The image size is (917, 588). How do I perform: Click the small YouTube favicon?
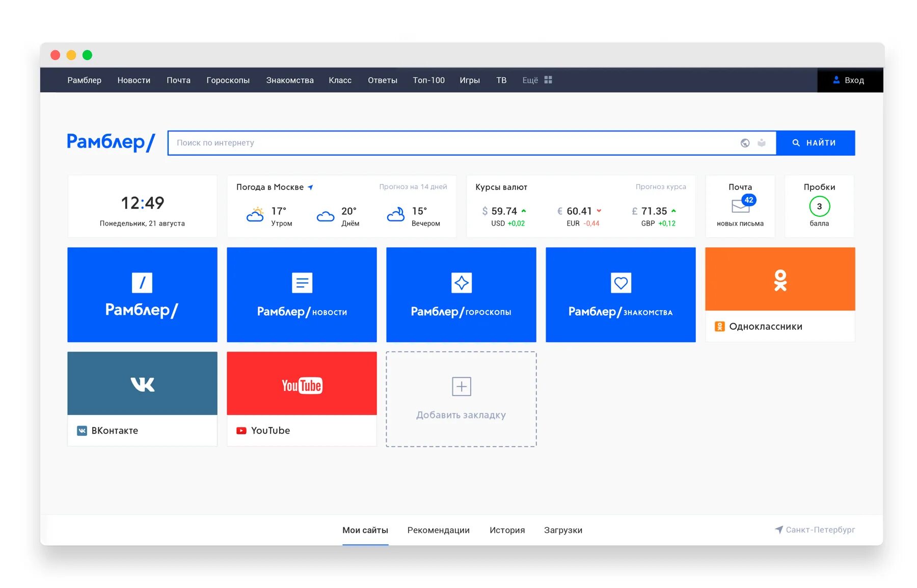point(241,431)
